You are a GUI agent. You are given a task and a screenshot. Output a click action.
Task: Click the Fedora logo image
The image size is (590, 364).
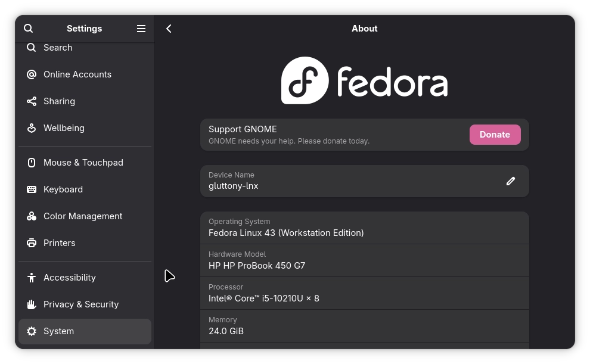tap(364, 80)
